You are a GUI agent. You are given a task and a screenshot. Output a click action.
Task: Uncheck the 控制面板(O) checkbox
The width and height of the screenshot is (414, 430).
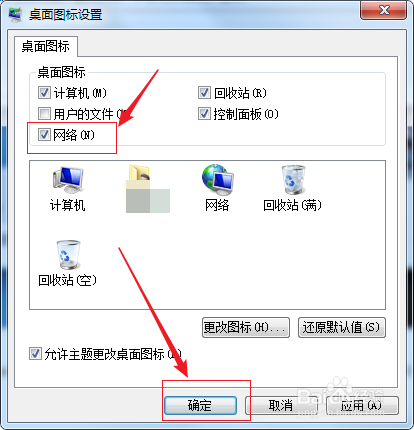point(204,114)
